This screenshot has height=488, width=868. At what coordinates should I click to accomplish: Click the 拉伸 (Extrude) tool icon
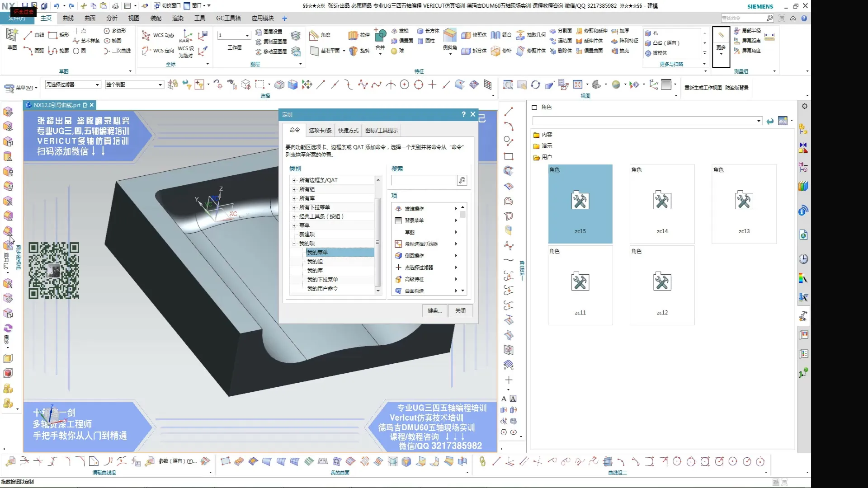[353, 35]
